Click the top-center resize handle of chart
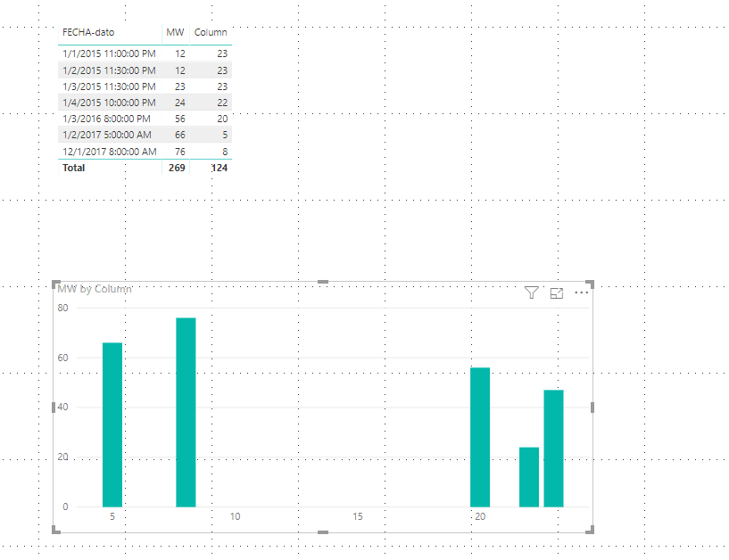This screenshot has height=560, width=729. [x=323, y=282]
